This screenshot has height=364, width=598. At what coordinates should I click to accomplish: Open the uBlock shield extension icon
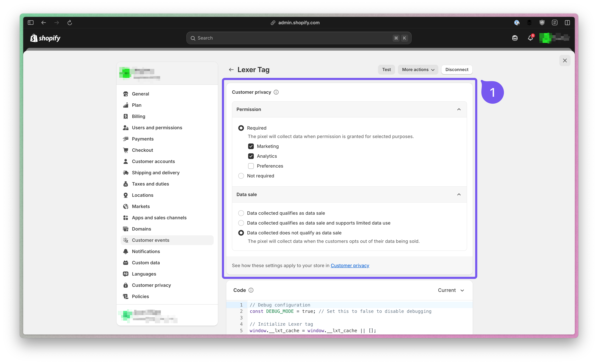pyautogui.click(x=542, y=23)
